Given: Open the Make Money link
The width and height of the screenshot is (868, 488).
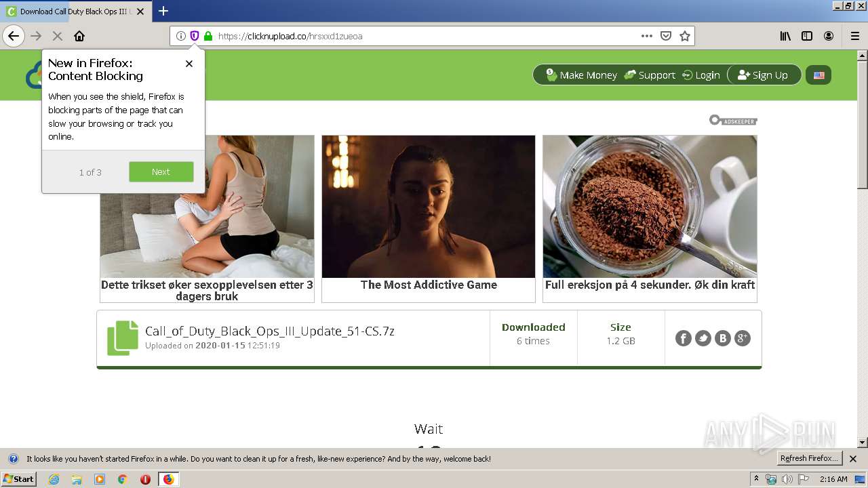Looking at the screenshot, I should pyautogui.click(x=582, y=75).
